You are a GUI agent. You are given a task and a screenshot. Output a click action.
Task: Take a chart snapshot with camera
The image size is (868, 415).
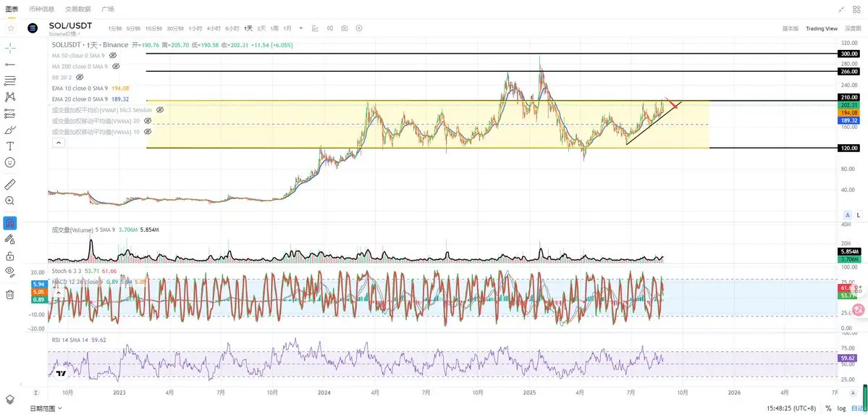(345, 28)
